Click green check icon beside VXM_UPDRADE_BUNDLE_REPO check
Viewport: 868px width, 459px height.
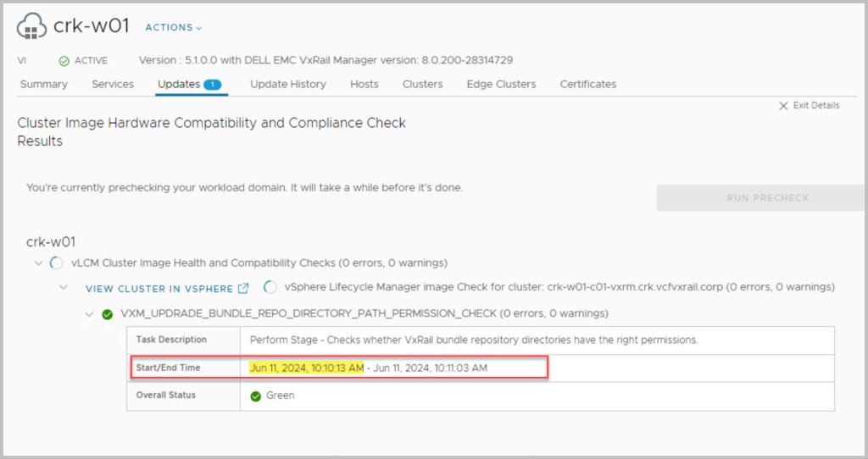point(108,314)
